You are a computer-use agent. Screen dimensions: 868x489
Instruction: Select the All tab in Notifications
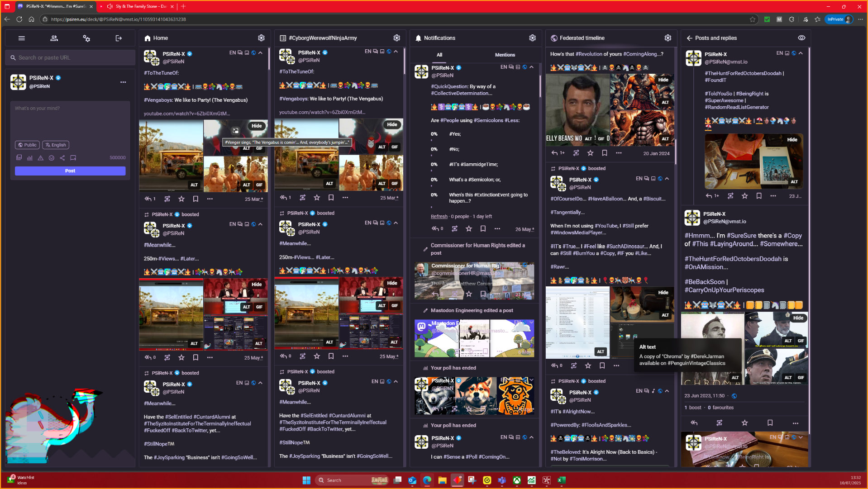(x=439, y=55)
